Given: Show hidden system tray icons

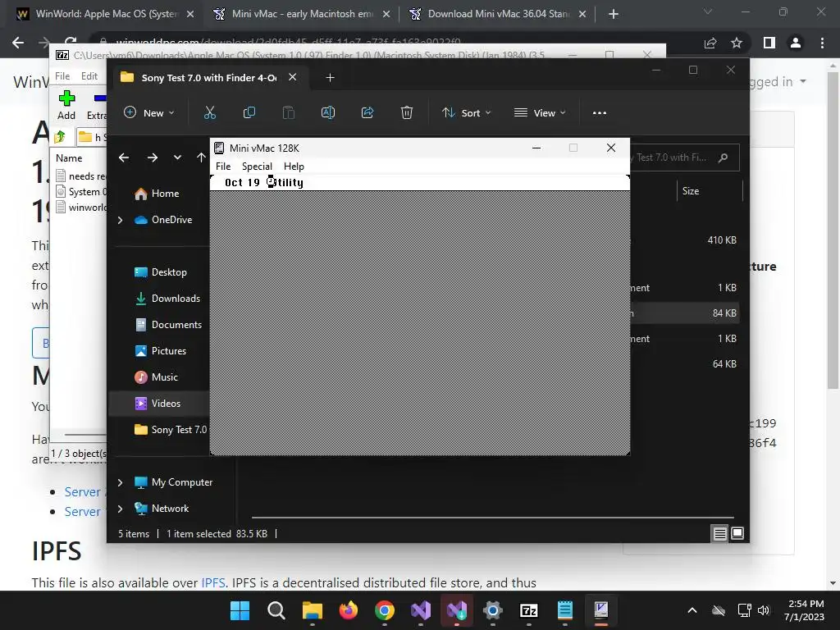Looking at the screenshot, I should tap(692, 610).
